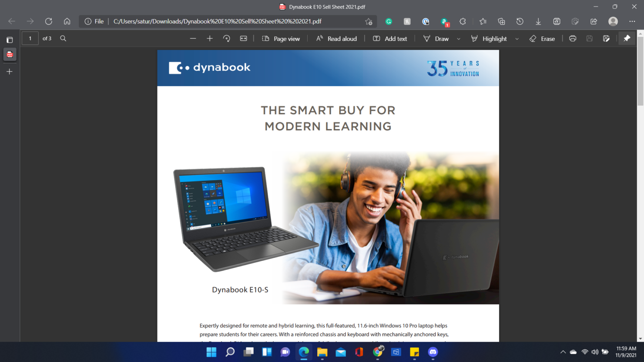644x362 pixels.
Task: Select the Add text tool
Action: (390, 39)
